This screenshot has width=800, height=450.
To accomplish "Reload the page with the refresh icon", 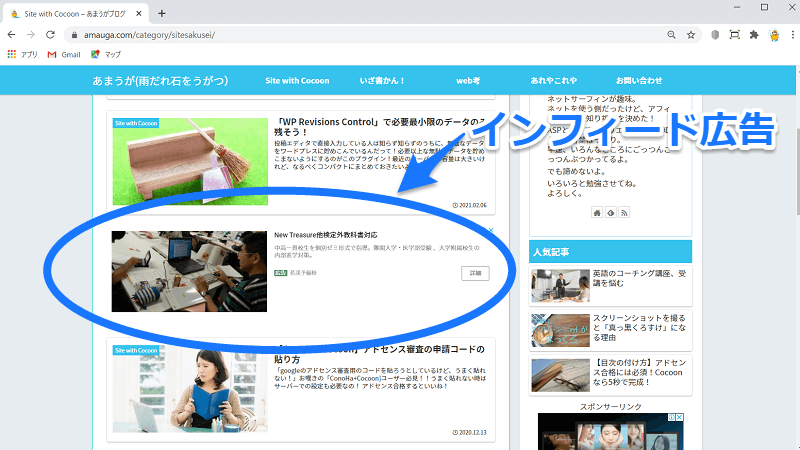I will [50, 34].
